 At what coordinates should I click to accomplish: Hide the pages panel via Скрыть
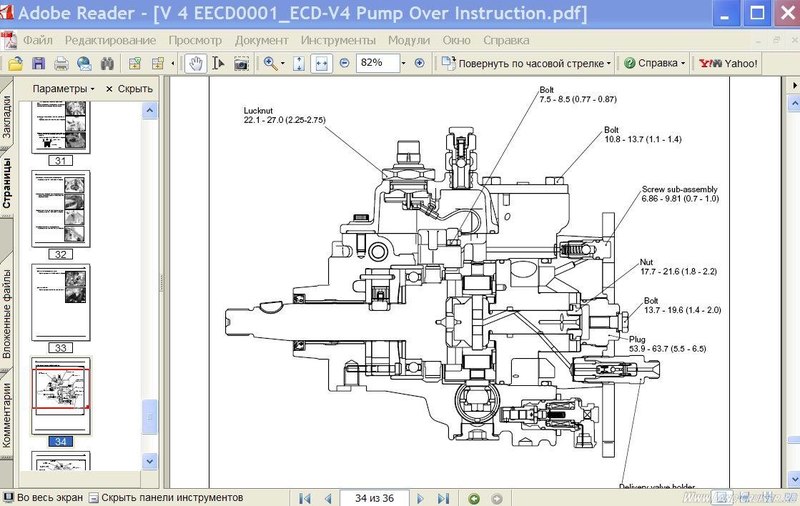click(x=129, y=88)
